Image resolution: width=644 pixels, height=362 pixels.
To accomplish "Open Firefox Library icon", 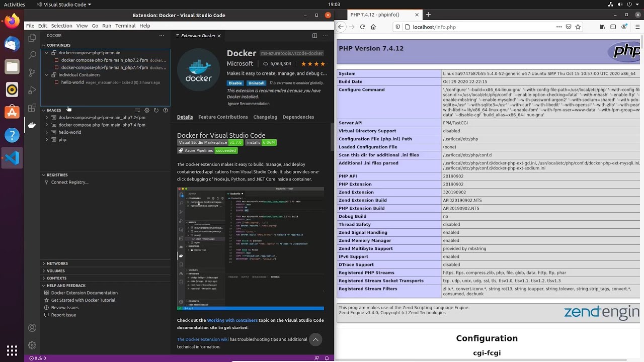I will coord(602,27).
